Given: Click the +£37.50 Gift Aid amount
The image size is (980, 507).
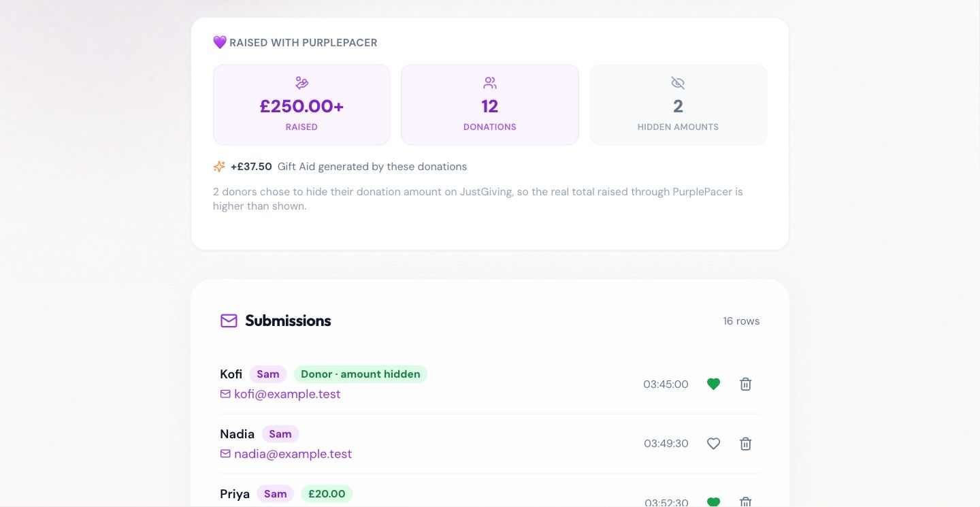Looking at the screenshot, I should click(x=251, y=167).
